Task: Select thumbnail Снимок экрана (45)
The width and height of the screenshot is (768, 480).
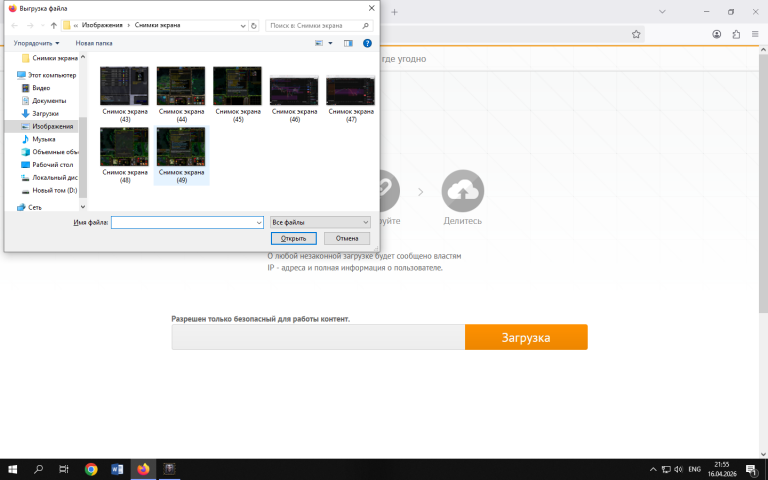Action: tap(238, 94)
